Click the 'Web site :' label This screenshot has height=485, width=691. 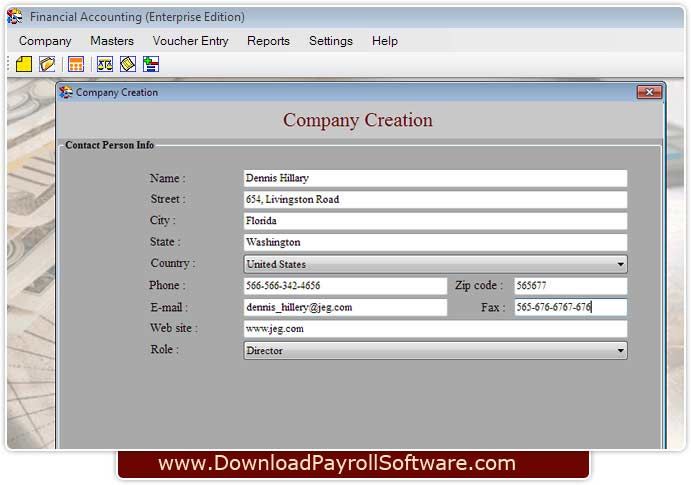(174, 328)
